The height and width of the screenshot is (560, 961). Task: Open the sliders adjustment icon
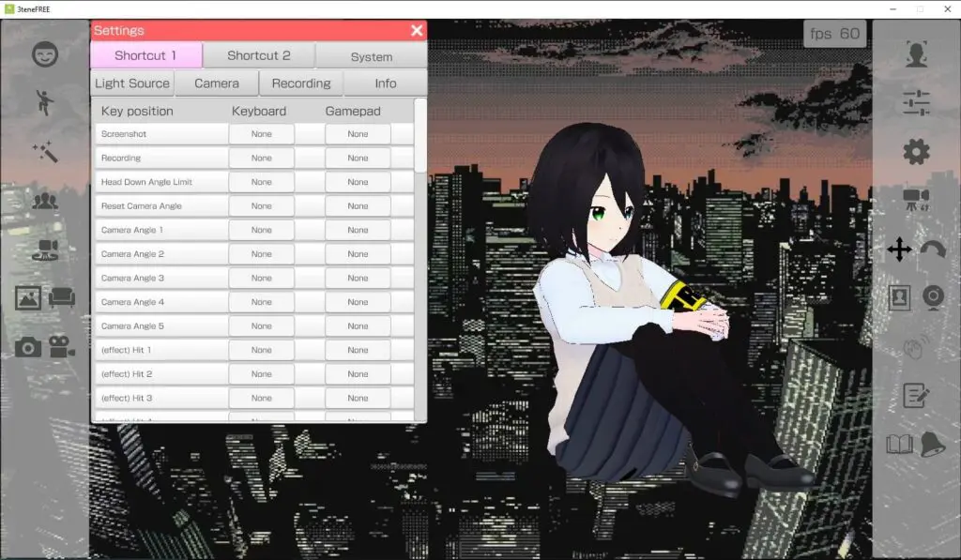(916, 103)
